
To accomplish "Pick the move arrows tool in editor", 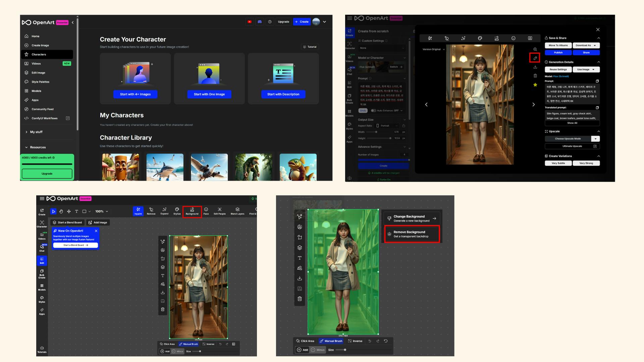I will pos(69,212).
